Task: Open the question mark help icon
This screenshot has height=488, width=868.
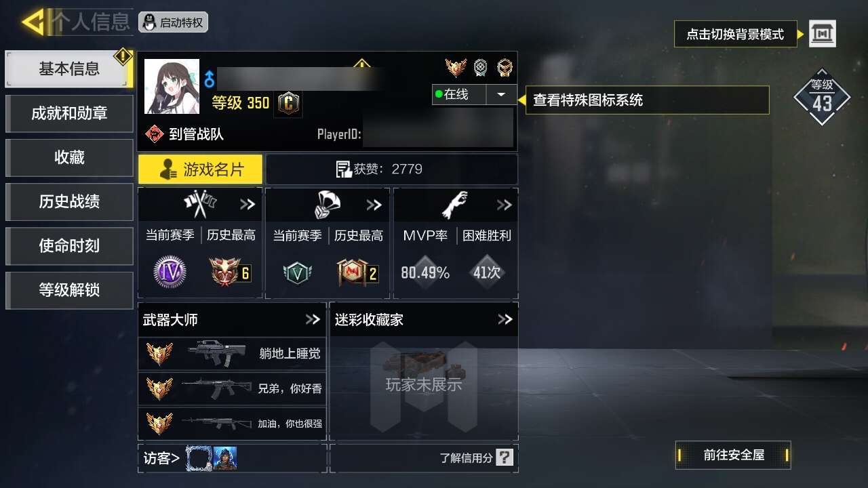Action: pyautogui.click(x=505, y=457)
